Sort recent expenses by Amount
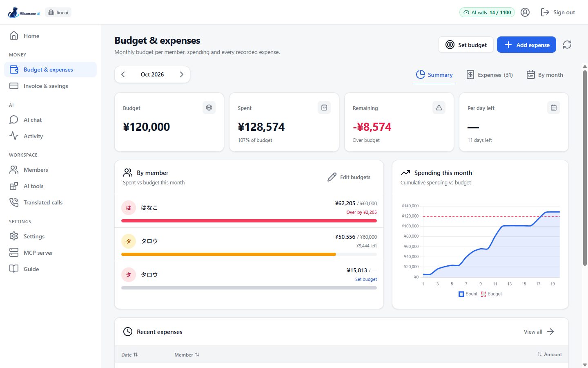The width and height of the screenshot is (588, 368). click(550, 355)
